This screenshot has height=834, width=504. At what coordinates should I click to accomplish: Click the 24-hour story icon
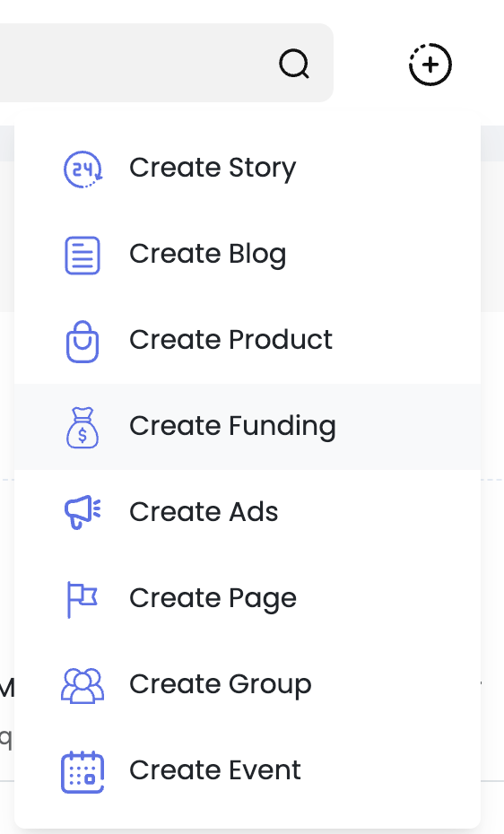pos(83,169)
